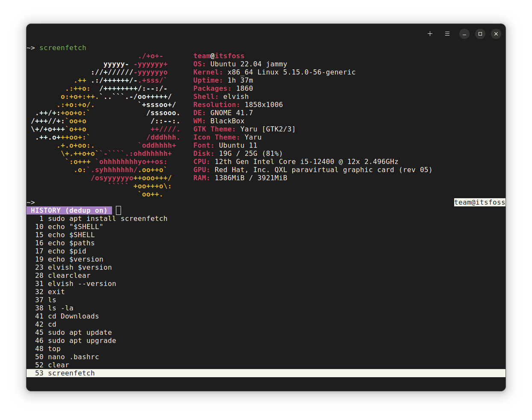Select the cd Downloads history entry
This screenshot has width=532, height=420.
73,316
